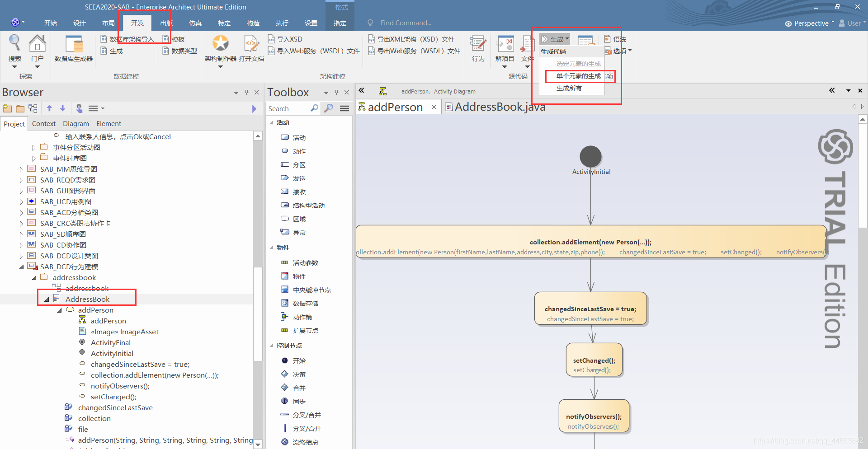The width and height of the screenshot is (868, 449).
Task: Open the Toolbox hamburger menu
Action: tap(344, 108)
